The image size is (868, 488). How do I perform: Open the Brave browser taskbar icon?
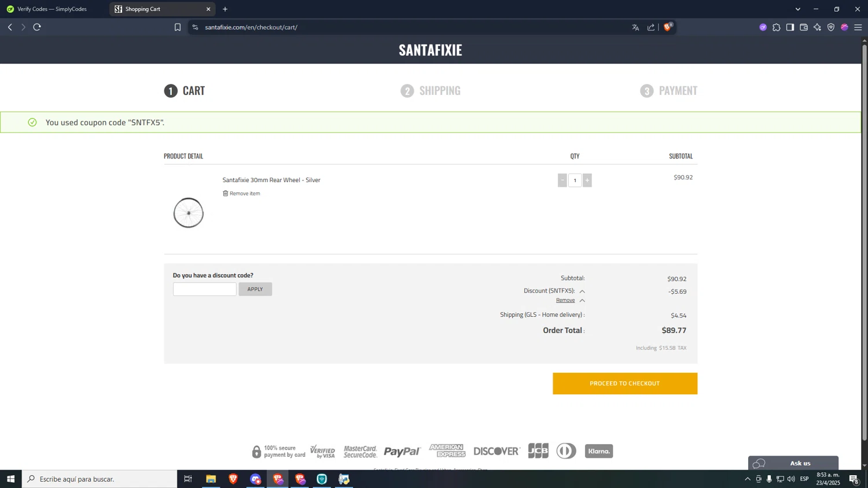tap(233, 479)
